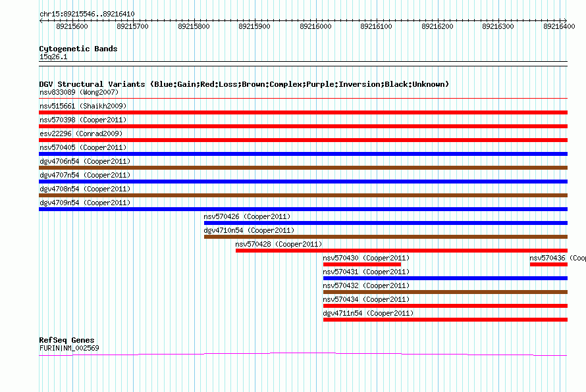
Task: Click the 89215800 ruler position
Action: [194, 26]
